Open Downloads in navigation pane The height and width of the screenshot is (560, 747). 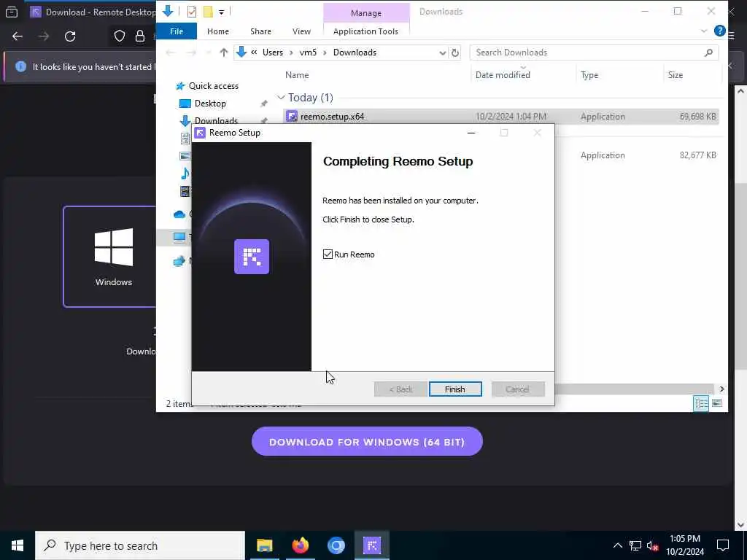[216, 120]
